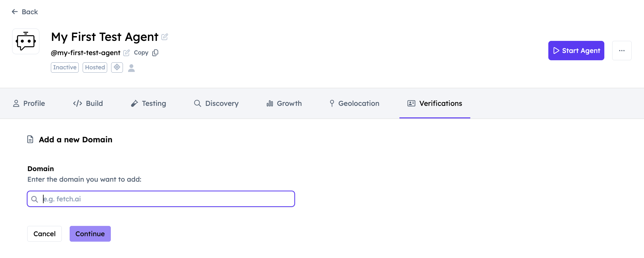Click the user silhouette icon
This screenshot has height=258, width=644.
[x=131, y=68]
